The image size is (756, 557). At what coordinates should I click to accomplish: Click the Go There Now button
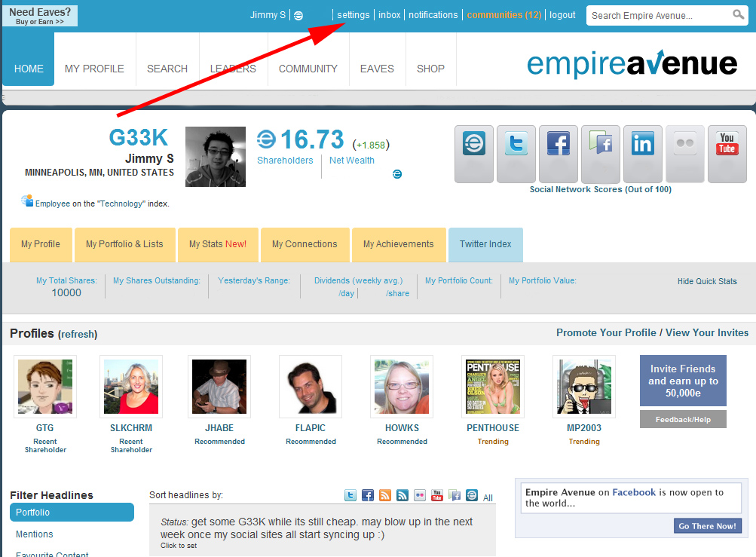point(707,526)
